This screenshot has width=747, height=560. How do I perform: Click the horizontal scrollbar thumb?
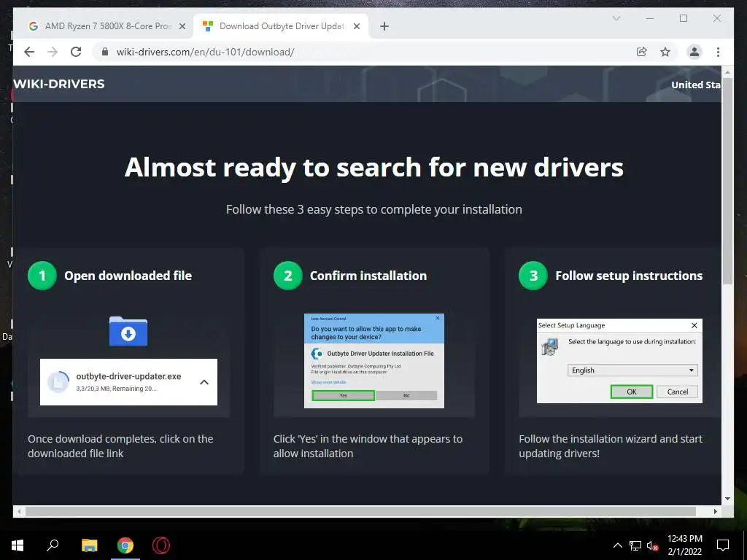coord(360,511)
